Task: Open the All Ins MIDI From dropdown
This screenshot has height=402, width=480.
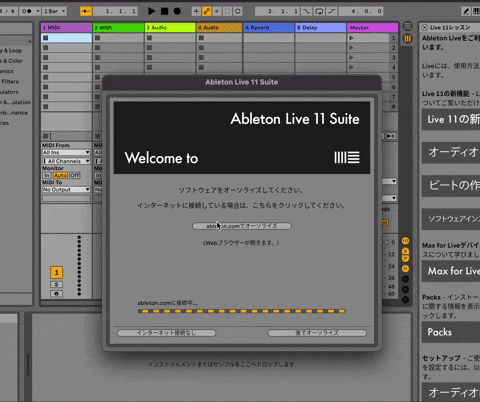Action: (x=66, y=152)
